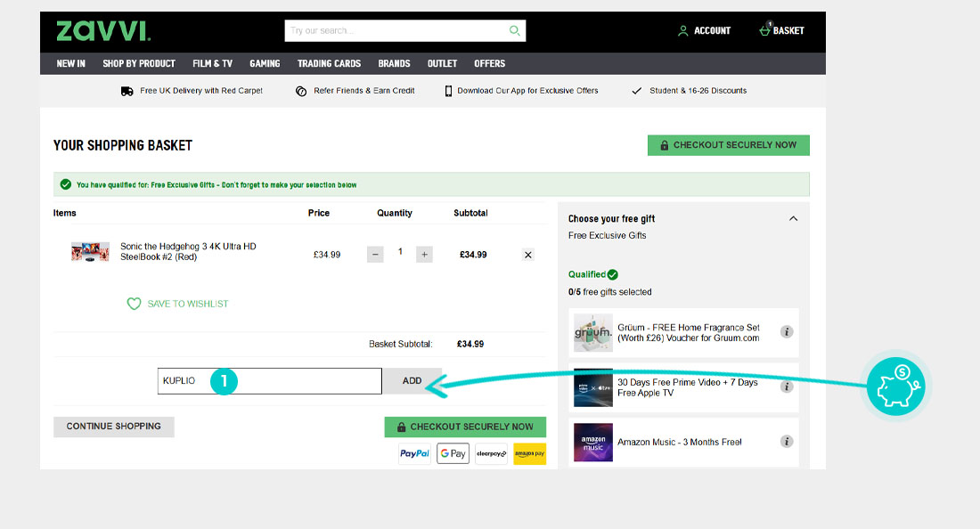Open the New In menu
980x529 pixels.
[x=70, y=64]
